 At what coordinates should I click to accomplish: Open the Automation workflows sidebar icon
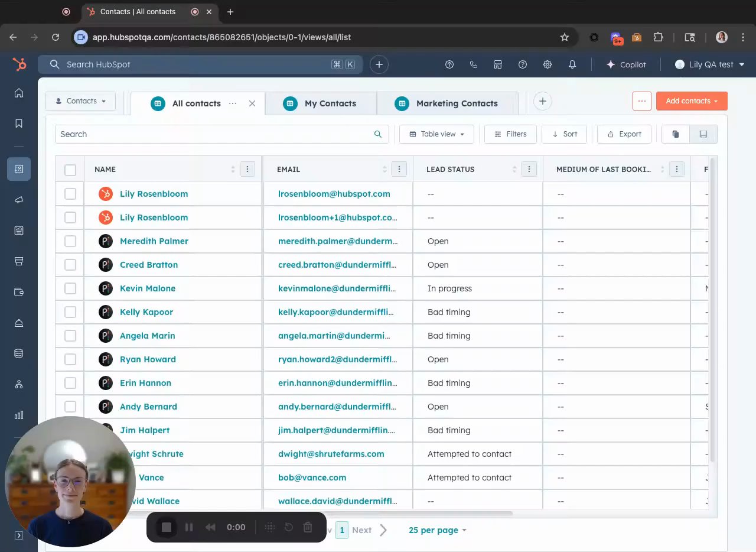point(19,384)
